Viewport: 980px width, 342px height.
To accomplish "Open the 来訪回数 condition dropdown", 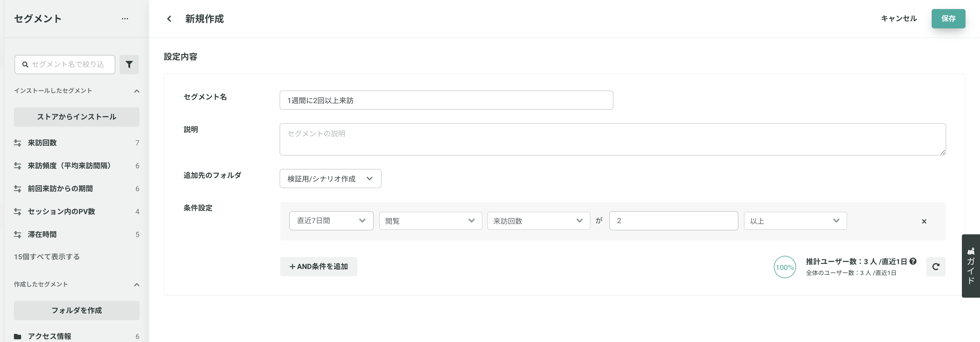I will pyautogui.click(x=538, y=221).
